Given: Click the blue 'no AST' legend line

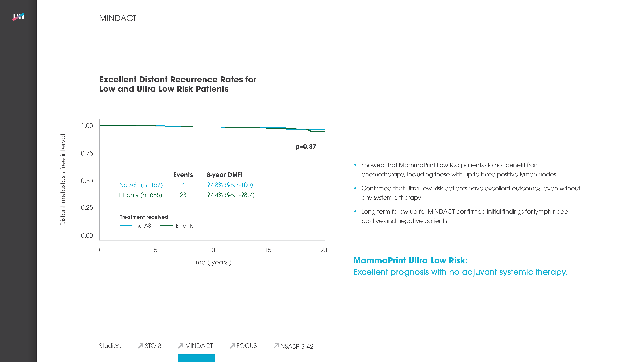Looking at the screenshot, I should 126,226.
